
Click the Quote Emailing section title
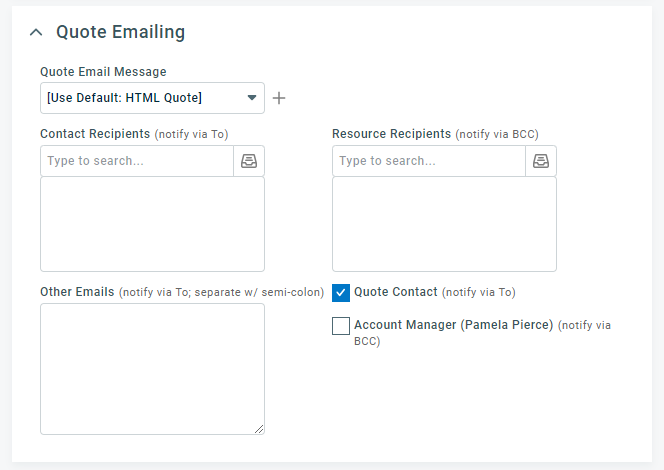[x=120, y=32]
